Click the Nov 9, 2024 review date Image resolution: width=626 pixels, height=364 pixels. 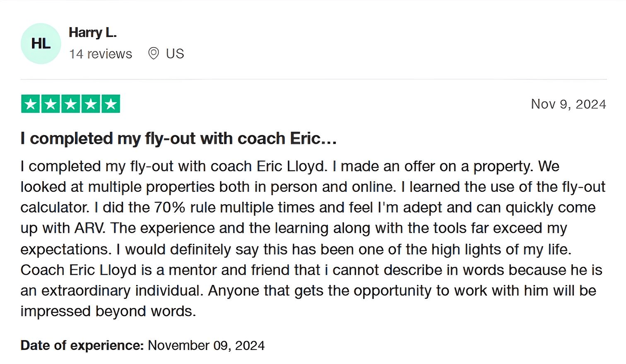click(x=568, y=104)
